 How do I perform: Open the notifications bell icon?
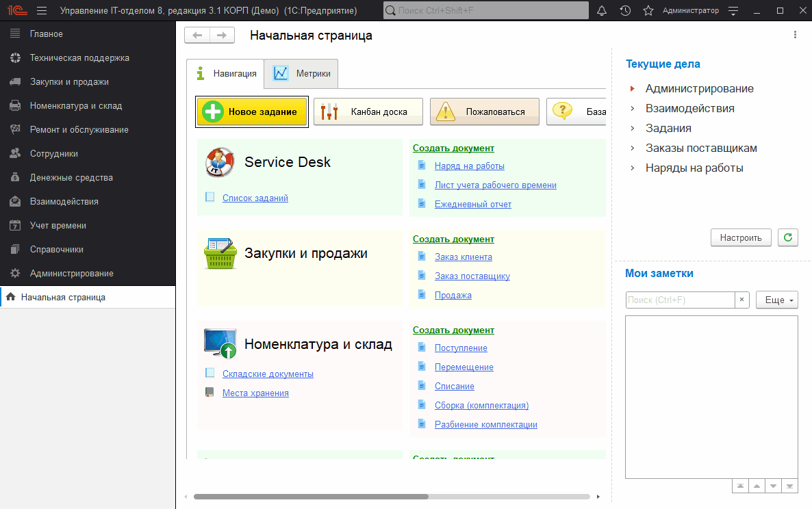coord(602,11)
